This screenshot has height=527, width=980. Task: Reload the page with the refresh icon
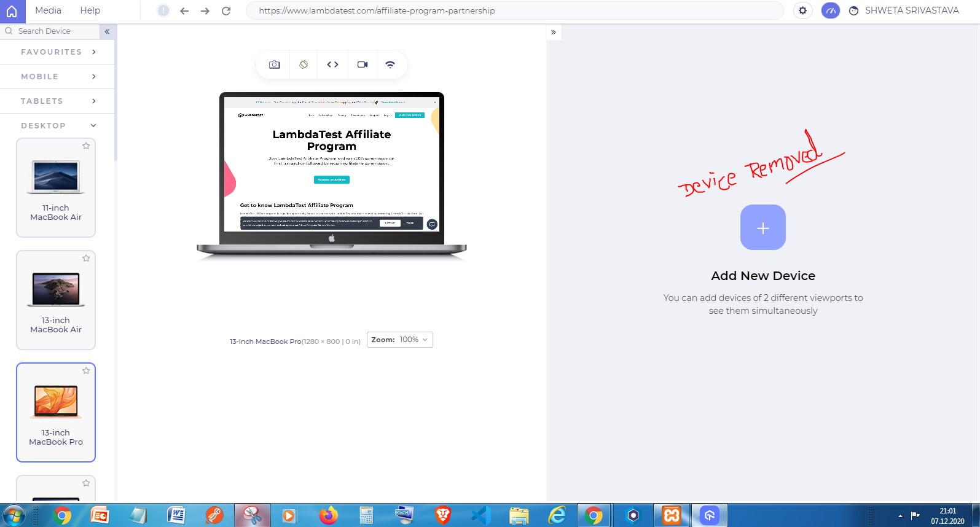pyautogui.click(x=226, y=11)
